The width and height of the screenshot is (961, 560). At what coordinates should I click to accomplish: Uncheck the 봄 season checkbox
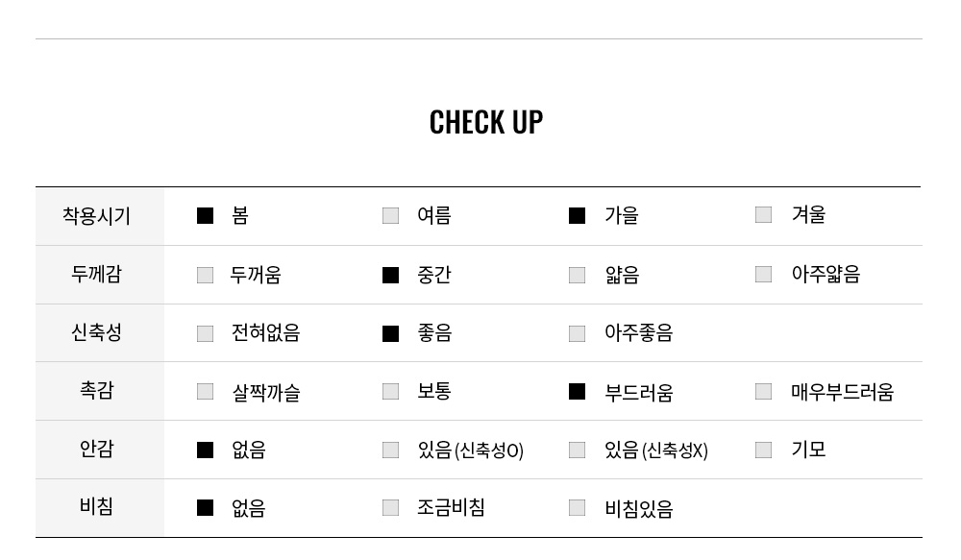click(x=206, y=216)
